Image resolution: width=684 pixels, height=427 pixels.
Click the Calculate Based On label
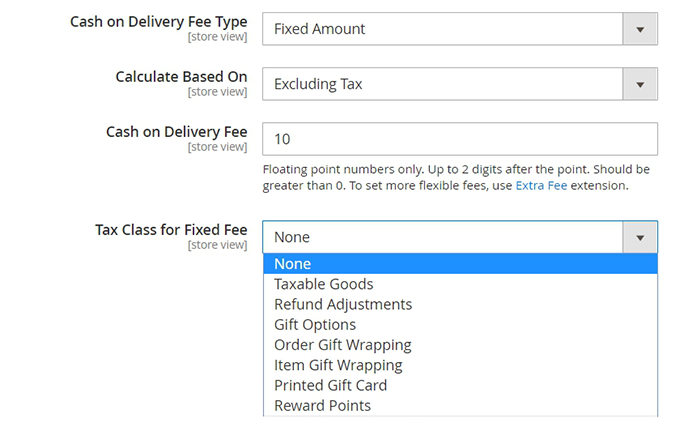[x=181, y=77]
